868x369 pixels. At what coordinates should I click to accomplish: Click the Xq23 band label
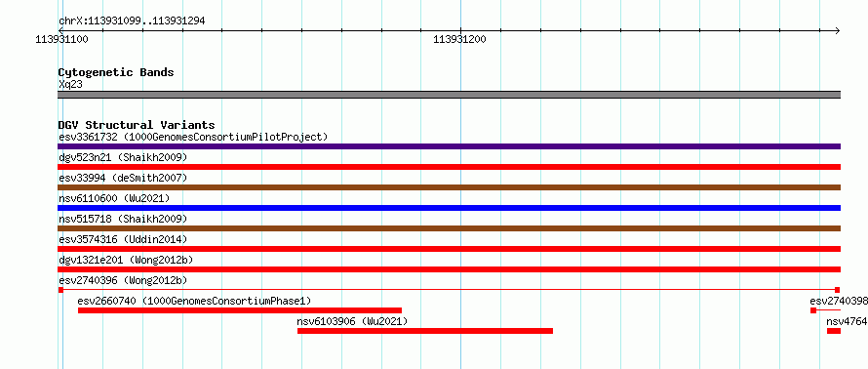click(x=71, y=84)
